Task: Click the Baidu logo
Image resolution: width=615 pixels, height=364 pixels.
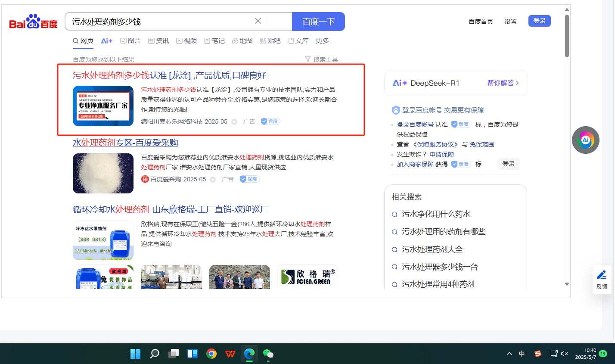Action: tap(33, 22)
